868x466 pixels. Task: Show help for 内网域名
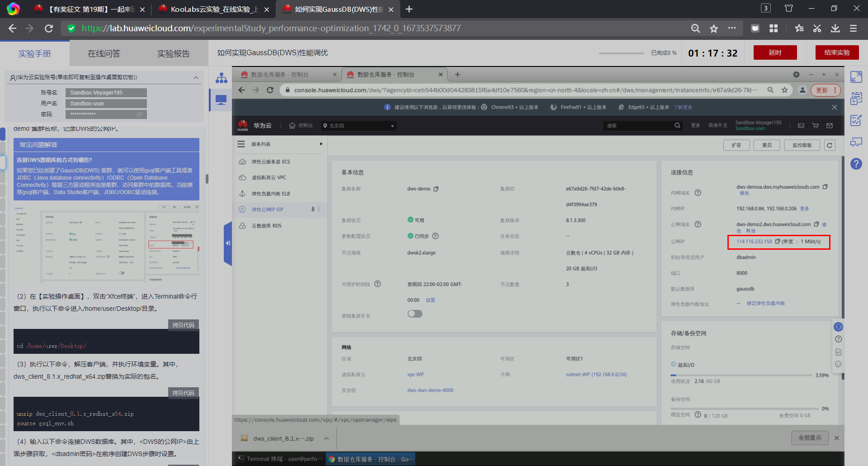698,193
